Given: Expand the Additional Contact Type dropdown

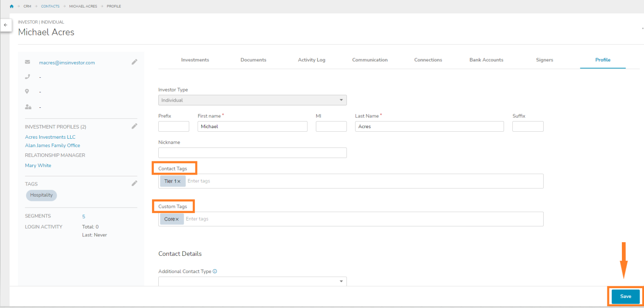Looking at the screenshot, I should (341, 281).
